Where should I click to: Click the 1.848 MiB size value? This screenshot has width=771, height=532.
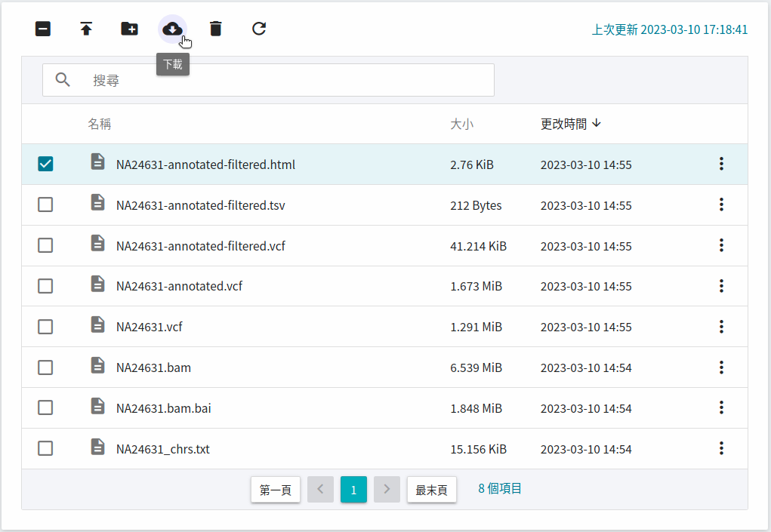476,409
